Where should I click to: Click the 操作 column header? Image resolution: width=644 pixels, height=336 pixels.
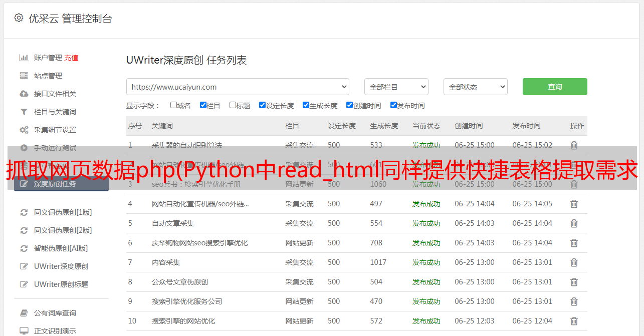point(577,126)
